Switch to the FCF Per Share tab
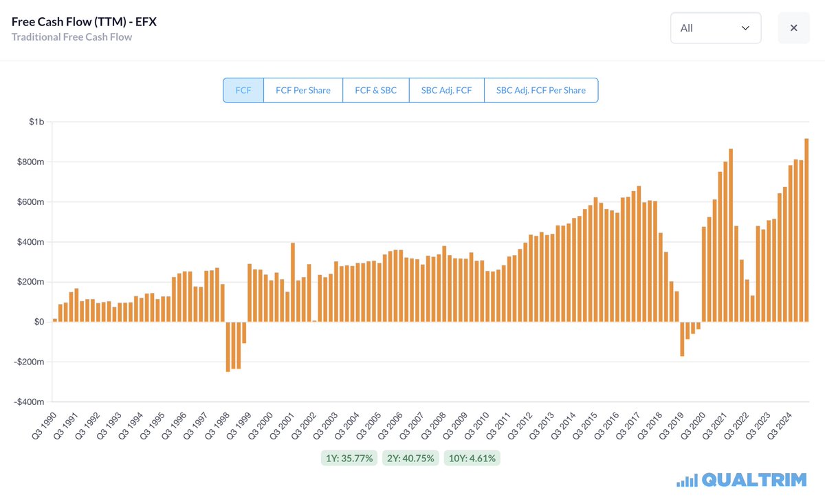Screen dimensions: 825x504 coord(303,90)
